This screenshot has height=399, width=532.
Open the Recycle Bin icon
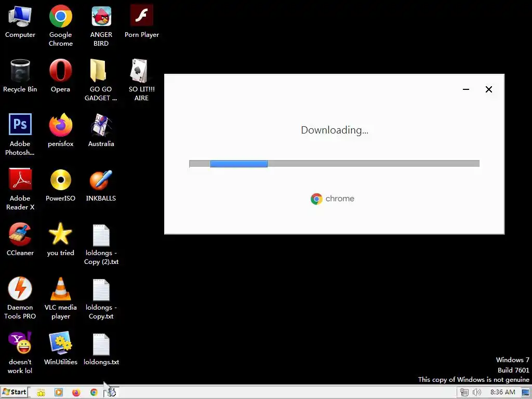pyautogui.click(x=20, y=76)
